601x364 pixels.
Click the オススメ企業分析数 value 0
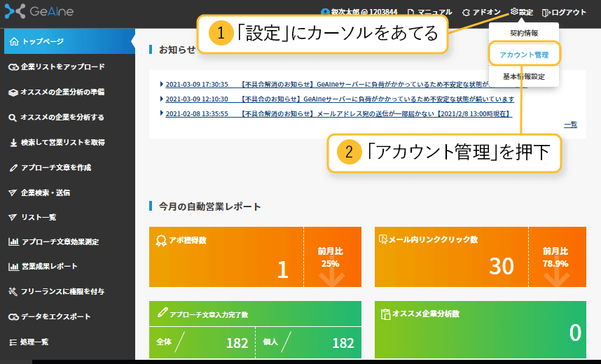575,332
